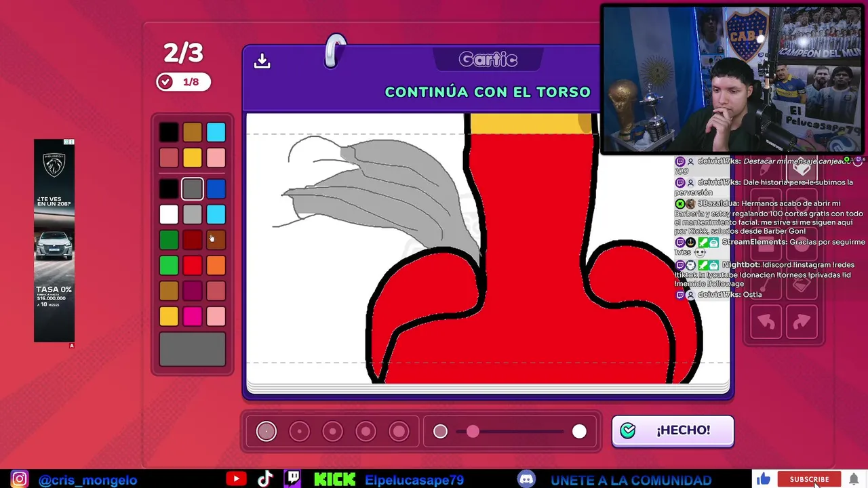This screenshot has width=868, height=488.
Task: Pick the dark green color swatch
Action: tap(169, 240)
